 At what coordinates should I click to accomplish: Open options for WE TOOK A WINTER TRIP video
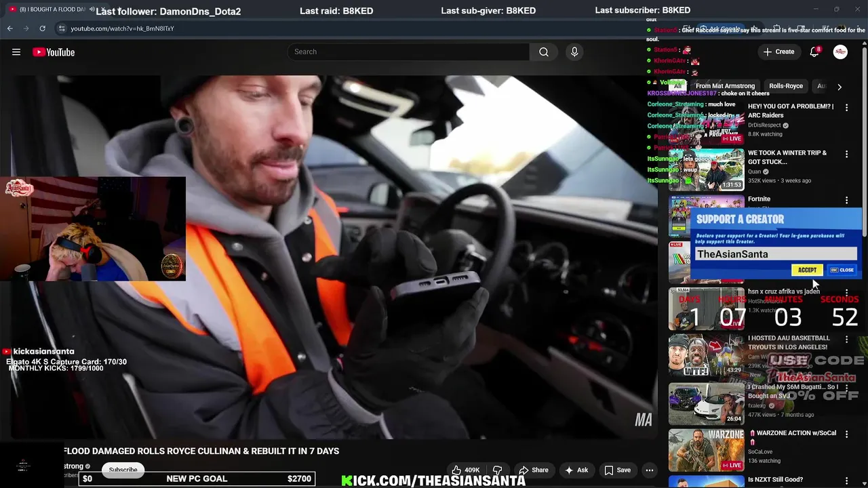point(846,154)
